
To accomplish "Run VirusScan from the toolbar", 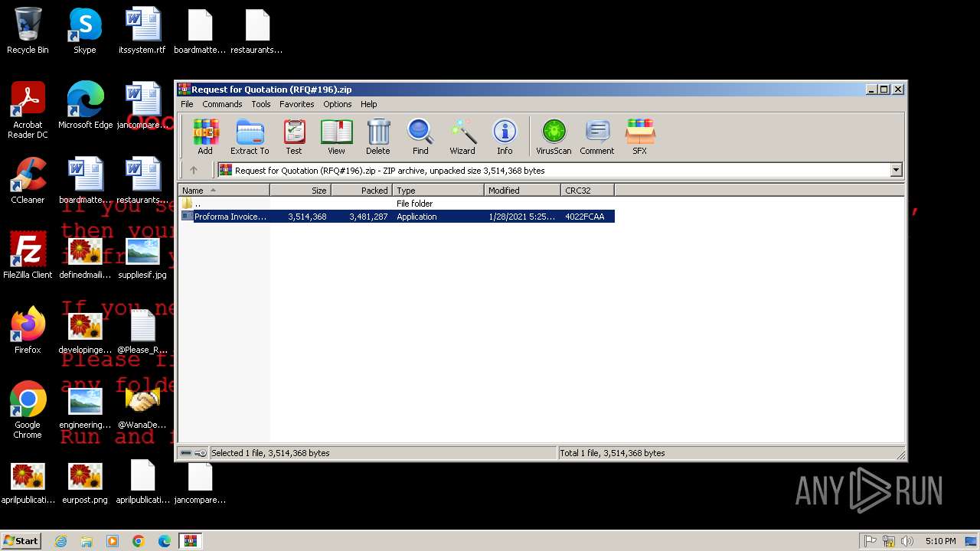I will click(554, 137).
